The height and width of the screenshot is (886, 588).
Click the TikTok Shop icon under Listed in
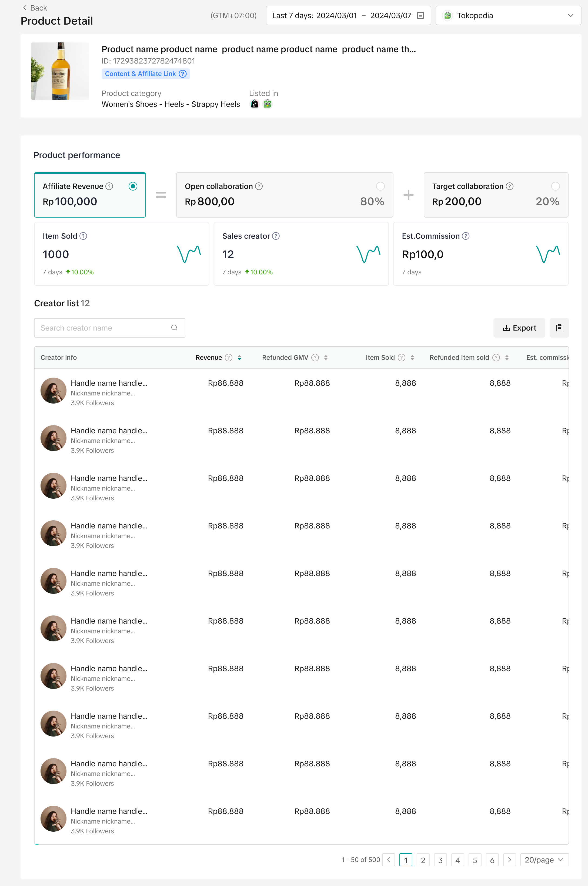click(x=255, y=104)
